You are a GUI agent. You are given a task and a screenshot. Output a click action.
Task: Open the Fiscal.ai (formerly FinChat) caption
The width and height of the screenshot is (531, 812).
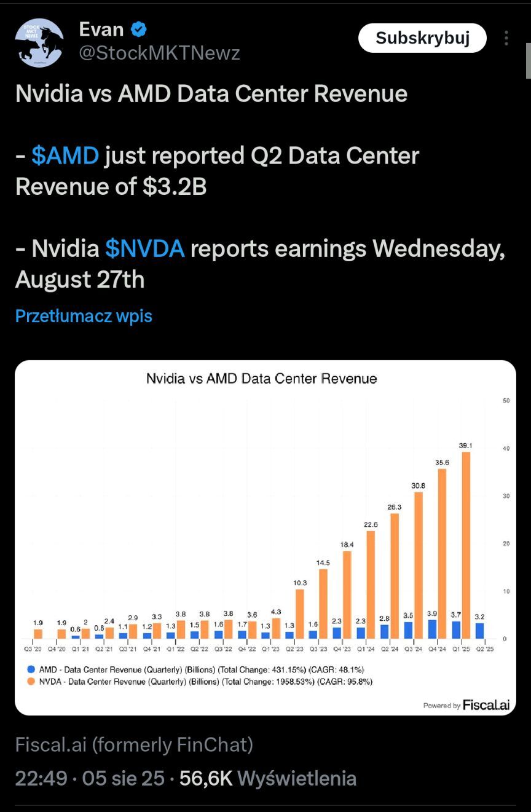(134, 745)
